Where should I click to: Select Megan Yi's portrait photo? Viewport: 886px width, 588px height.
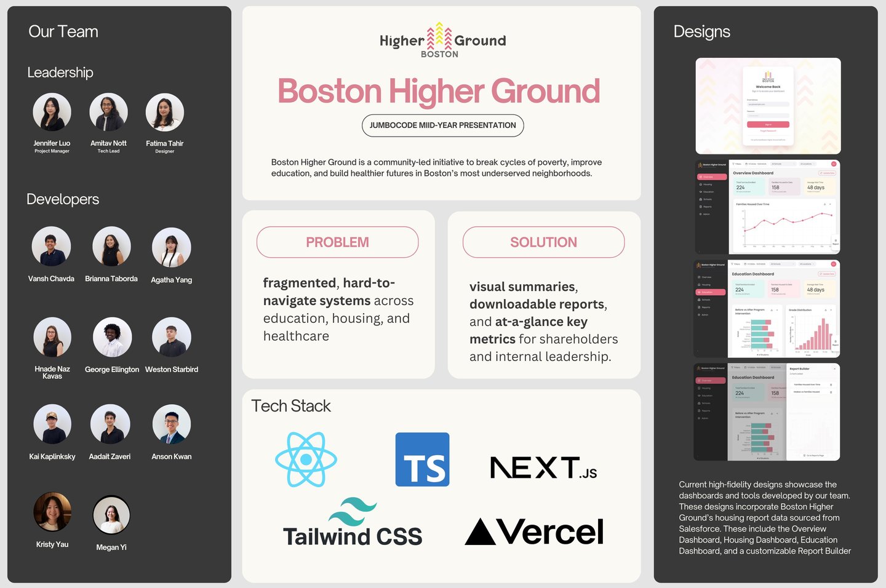111,514
